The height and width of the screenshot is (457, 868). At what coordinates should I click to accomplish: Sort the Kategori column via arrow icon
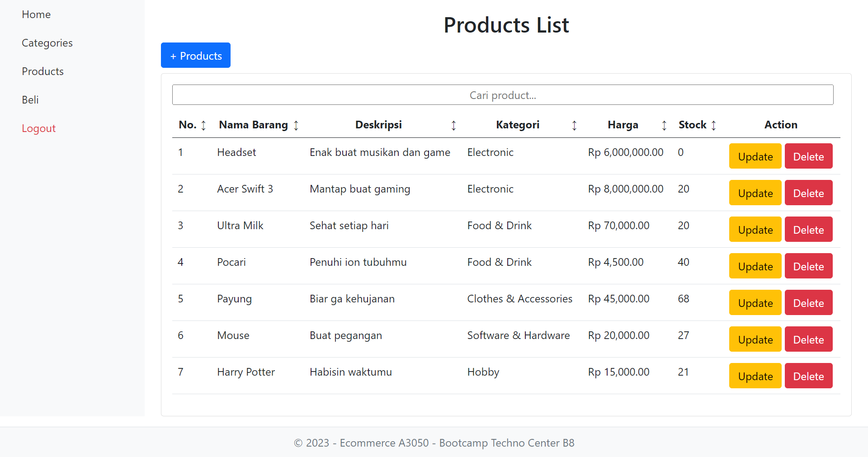tap(574, 125)
